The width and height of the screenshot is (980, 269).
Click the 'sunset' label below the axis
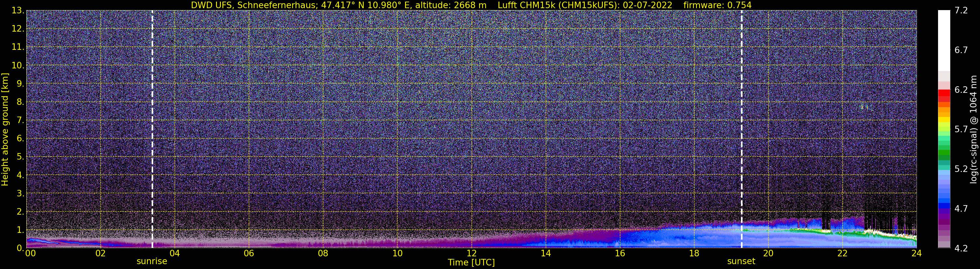coord(741,262)
